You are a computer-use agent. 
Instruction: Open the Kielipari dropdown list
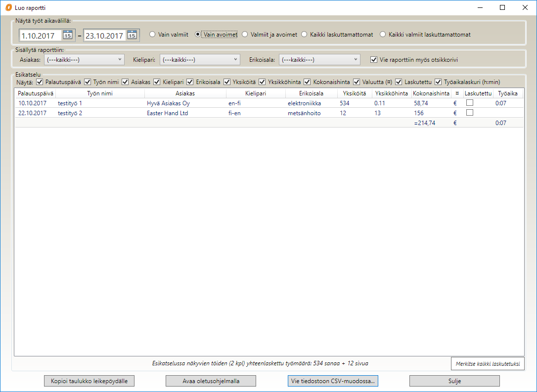tap(200, 60)
